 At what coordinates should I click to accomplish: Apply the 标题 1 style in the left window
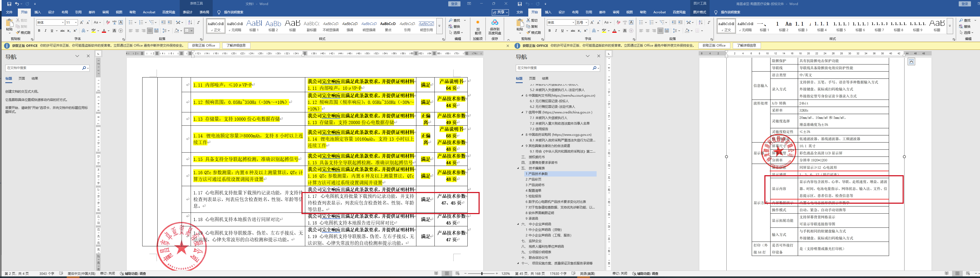[254, 26]
